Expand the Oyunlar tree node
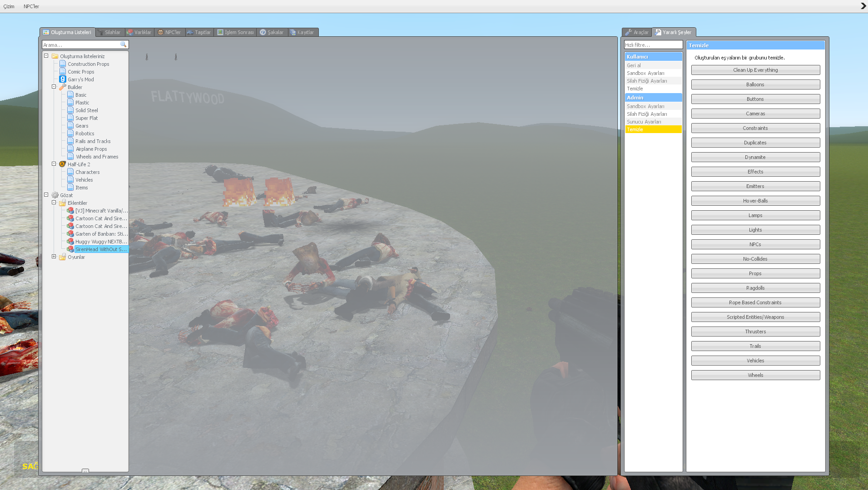 tap(54, 257)
